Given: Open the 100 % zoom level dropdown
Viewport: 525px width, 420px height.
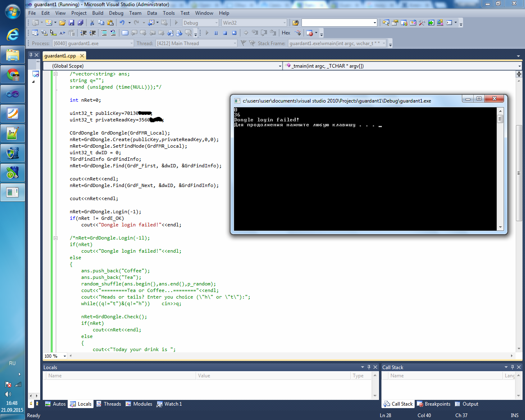Looking at the screenshot, I should click(64, 356).
